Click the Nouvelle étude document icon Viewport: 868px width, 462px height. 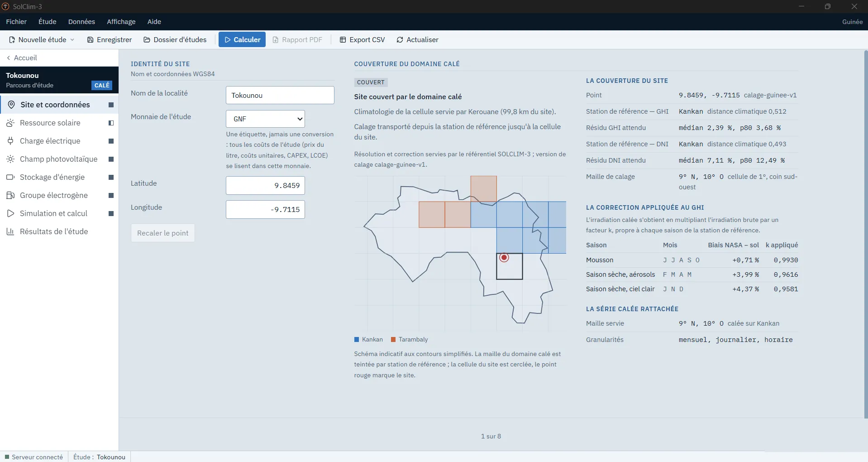[12, 40]
